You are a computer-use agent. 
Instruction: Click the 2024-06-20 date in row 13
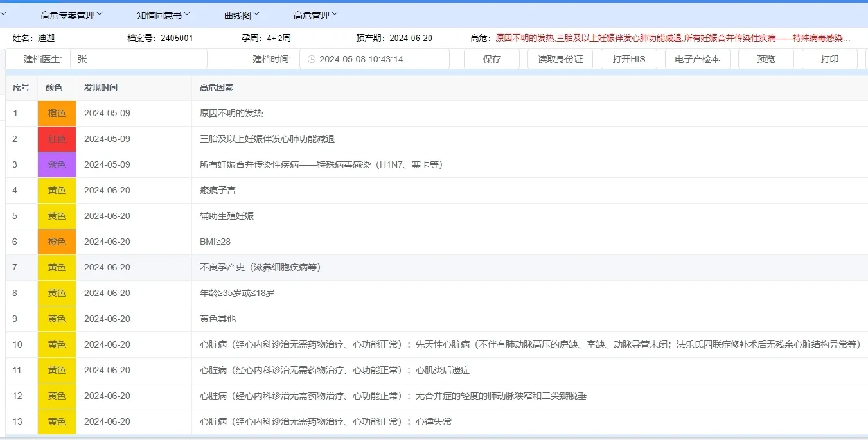click(x=107, y=421)
